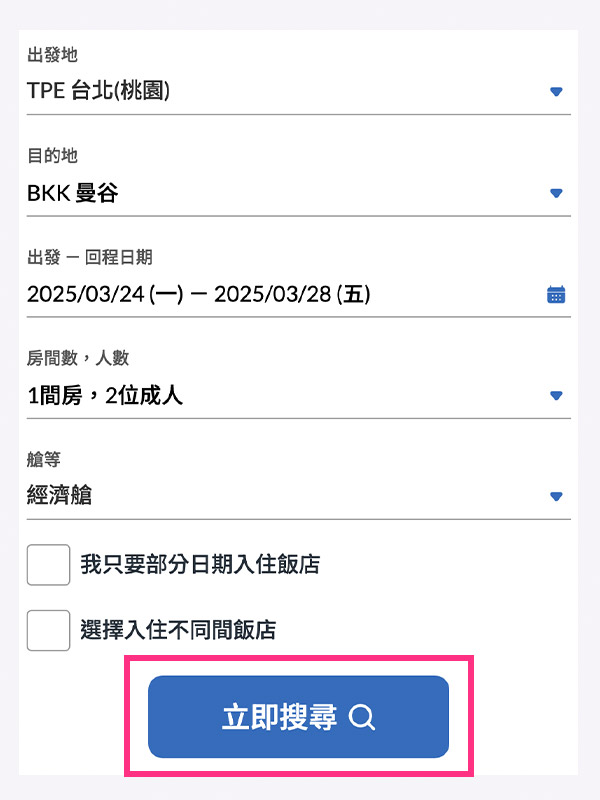Click the magnifier icon in 立即搜尋

click(362, 717)
